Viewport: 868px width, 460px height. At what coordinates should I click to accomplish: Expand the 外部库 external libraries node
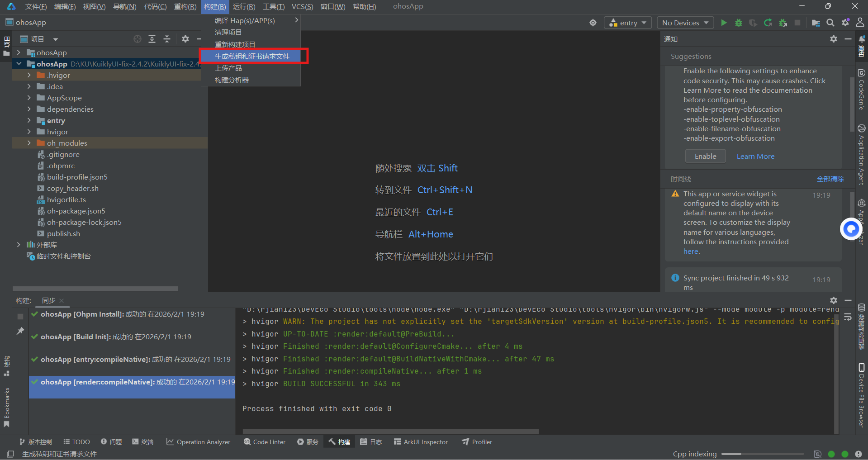[19, 245]
